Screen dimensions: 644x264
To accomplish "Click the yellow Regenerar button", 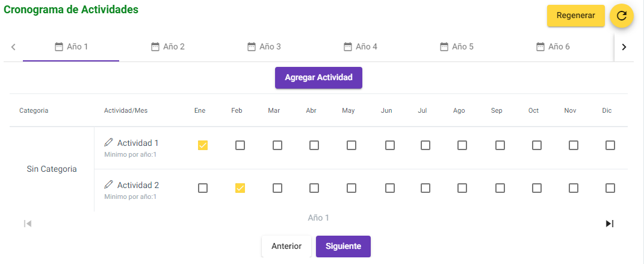I will (576, 16).
